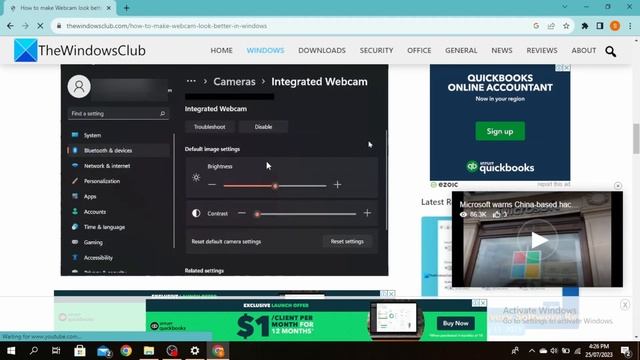Screen dimensions: 640x360
Task: Open the Extensions puzzle icon
Action: tap(584, 26)
